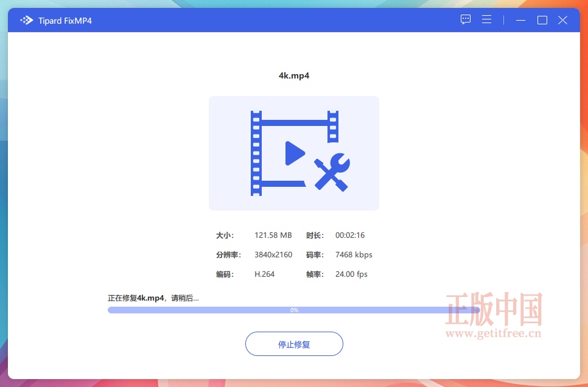Click the bitrate value 7468 kbps

click(354, 255)
